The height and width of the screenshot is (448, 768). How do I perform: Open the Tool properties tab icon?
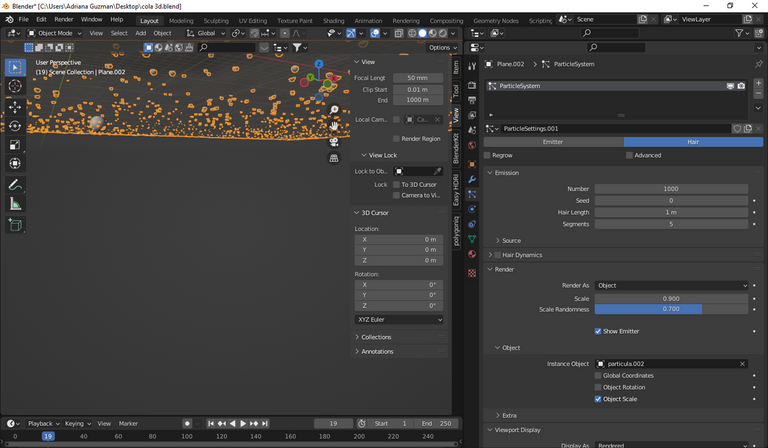click(472, 66)
